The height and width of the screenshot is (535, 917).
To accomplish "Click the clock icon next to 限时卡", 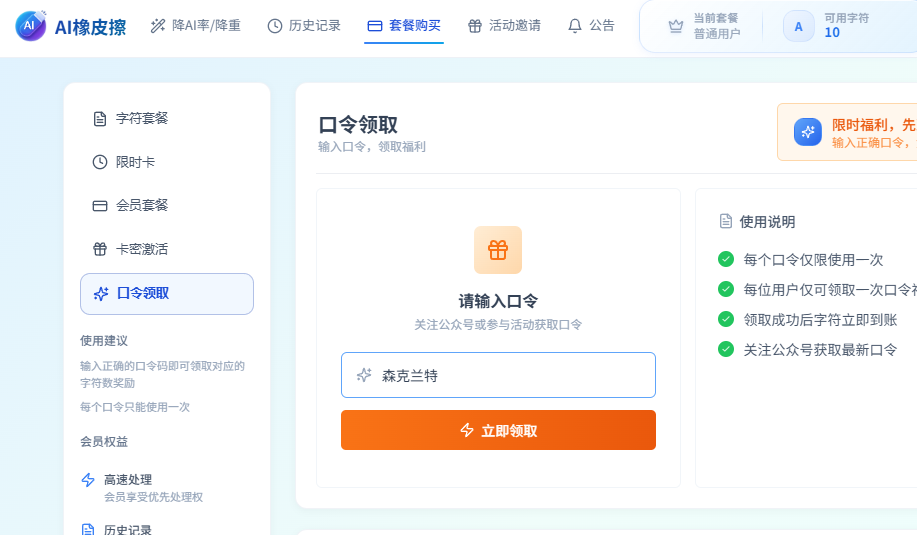I will point(100,162).
